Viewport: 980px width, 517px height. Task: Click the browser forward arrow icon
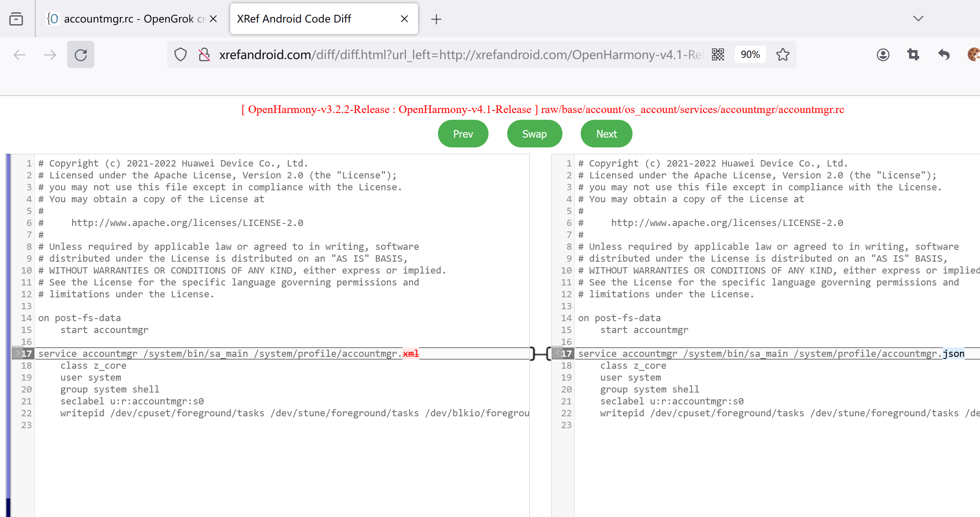tap(50, 54)
